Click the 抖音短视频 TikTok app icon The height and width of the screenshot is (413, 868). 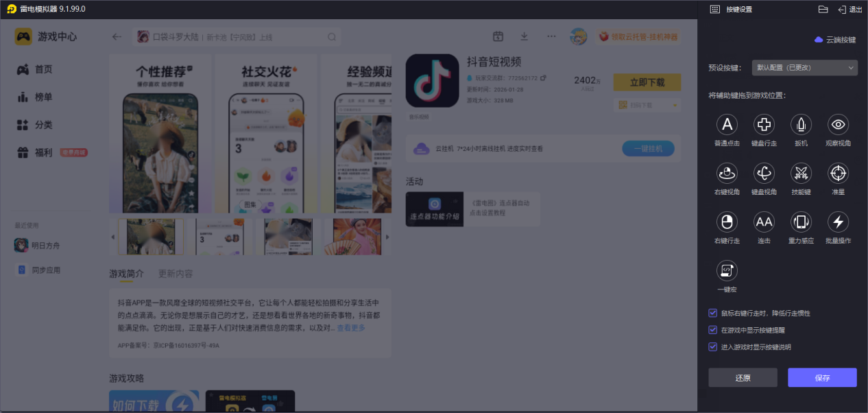(433, 81)
